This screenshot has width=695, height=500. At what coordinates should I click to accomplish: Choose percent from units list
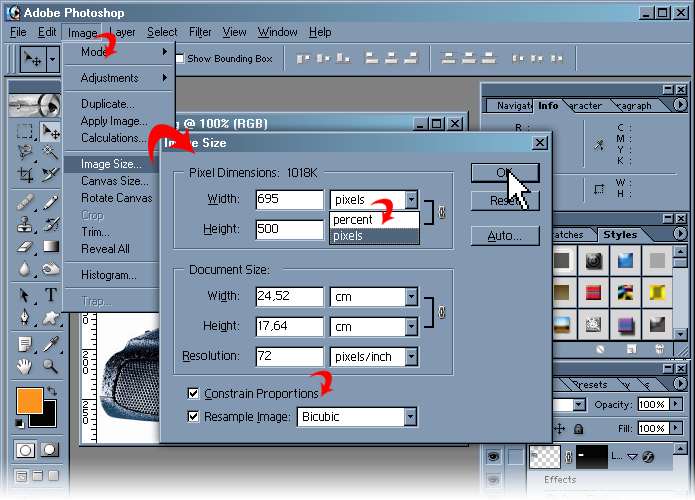(374, 219)
